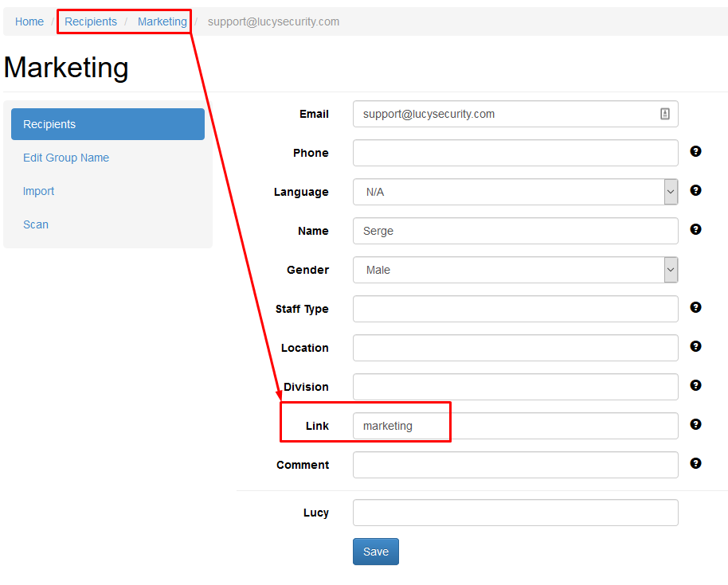Open the Gender dropdown showing Male
This screenshot has height=585, width=728.
(x=515, y=270)
